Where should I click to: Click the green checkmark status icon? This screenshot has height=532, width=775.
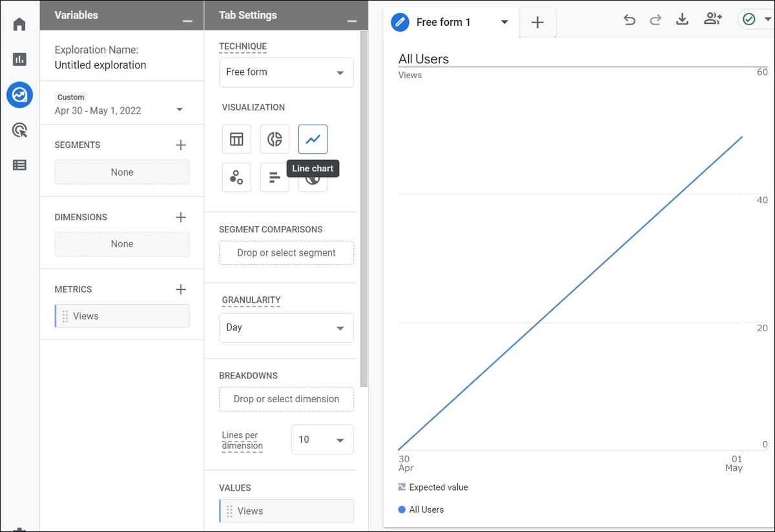[x=749, y=19]
